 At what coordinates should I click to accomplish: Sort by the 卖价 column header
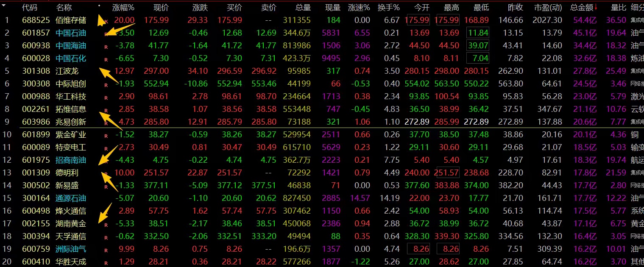(x=268, y=8)
